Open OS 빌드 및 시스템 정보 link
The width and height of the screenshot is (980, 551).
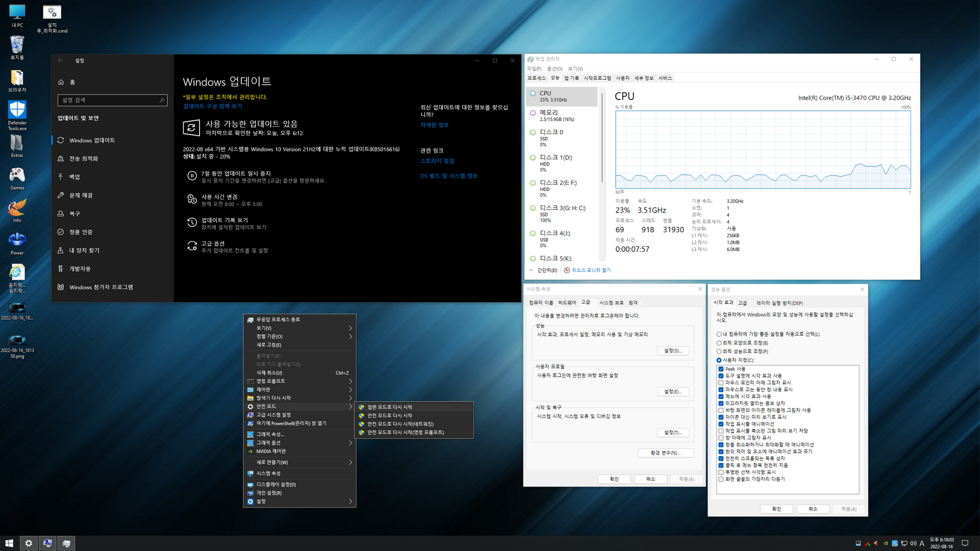pos(448,176)
